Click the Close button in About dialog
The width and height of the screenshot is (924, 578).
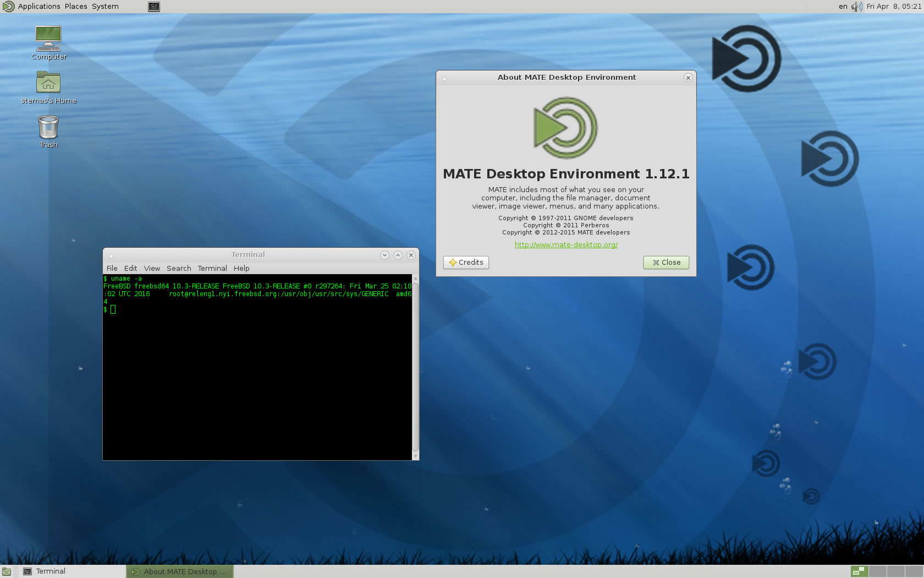[666, 263]
